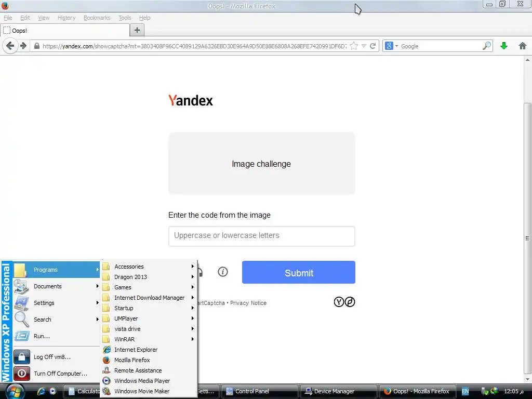This screenshot has width=532, height=399.
Task: Switch to Calculator taskbar button
Action: point(83,391)
